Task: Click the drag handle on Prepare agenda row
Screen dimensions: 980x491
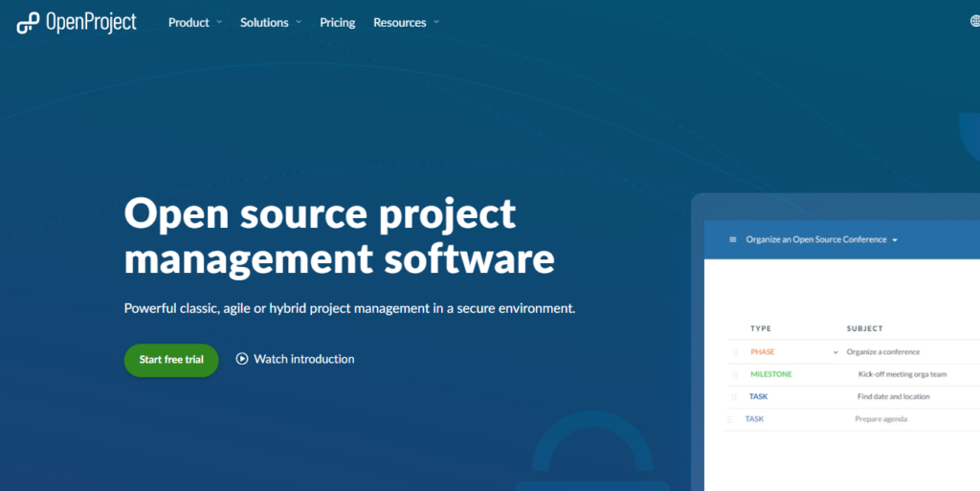Action: (x=730, y=420)
